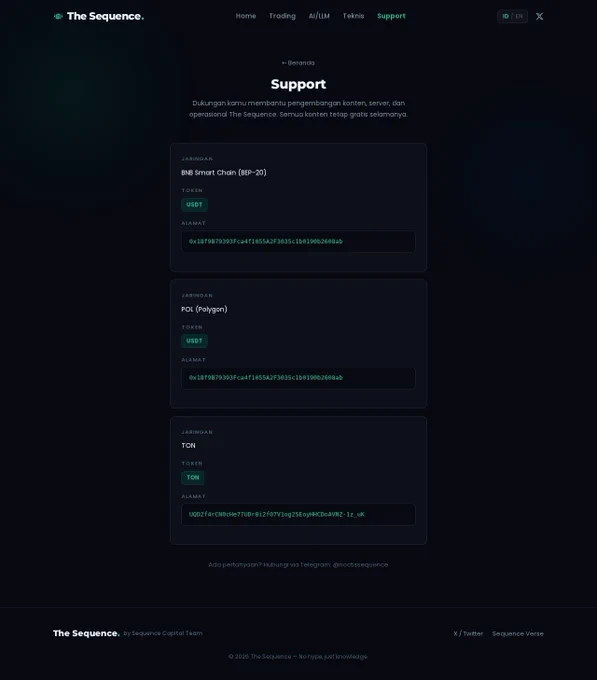Select the BNB Smart Chain wallet address
Image resolution: width=597 pixels, height=680 pixels.
(x=298, y=242)
